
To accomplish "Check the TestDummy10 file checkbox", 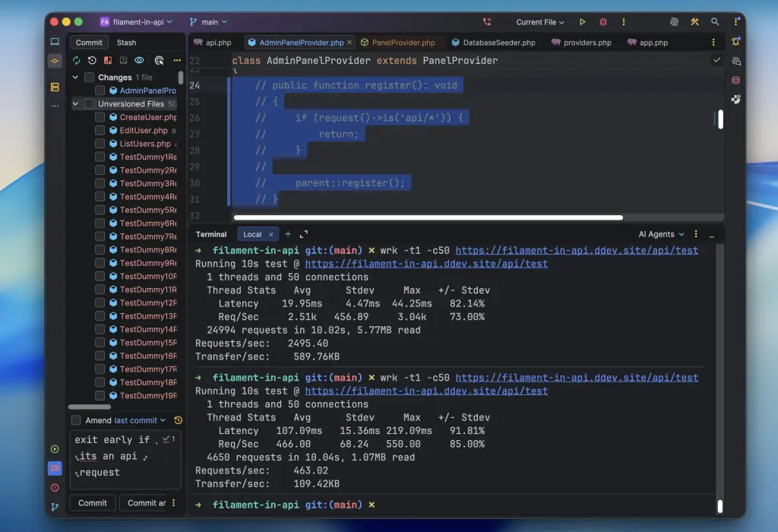I will click(x=100, y=276).
